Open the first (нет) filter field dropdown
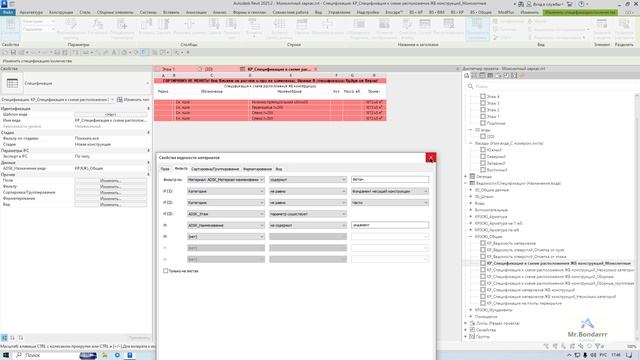Screen dimensions: 640x360 226,237
